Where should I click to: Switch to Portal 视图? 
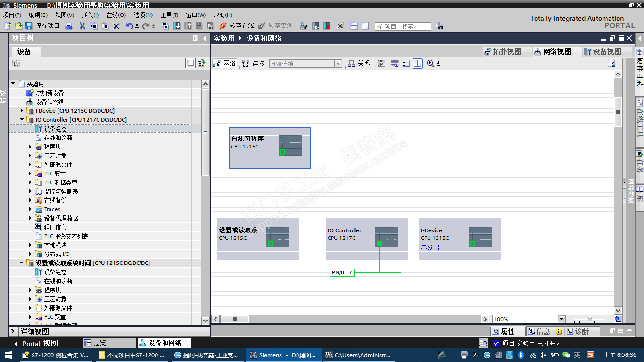pos(36,344)
